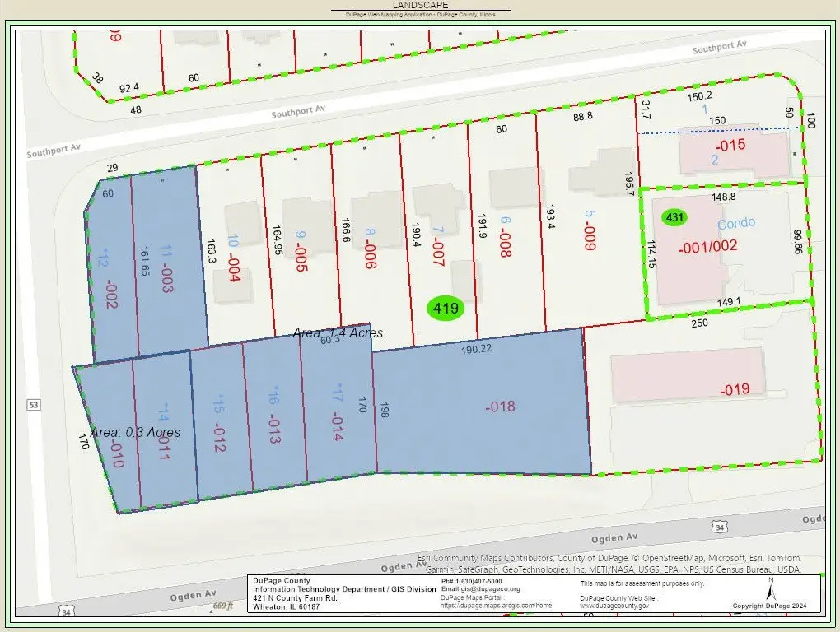840x632 pixels.
Task: Open the www.dupagecounty.gov website link
Action: click(614, 605)
